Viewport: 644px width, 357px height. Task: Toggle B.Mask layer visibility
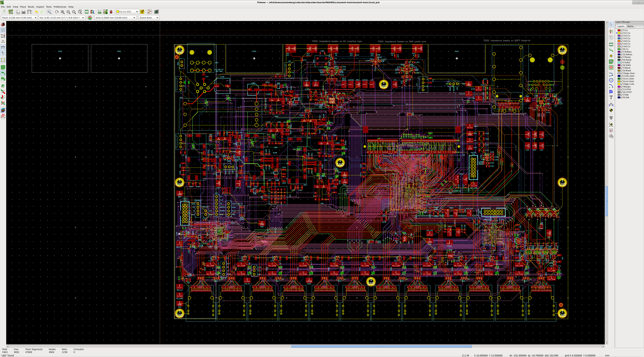point(622,70)
